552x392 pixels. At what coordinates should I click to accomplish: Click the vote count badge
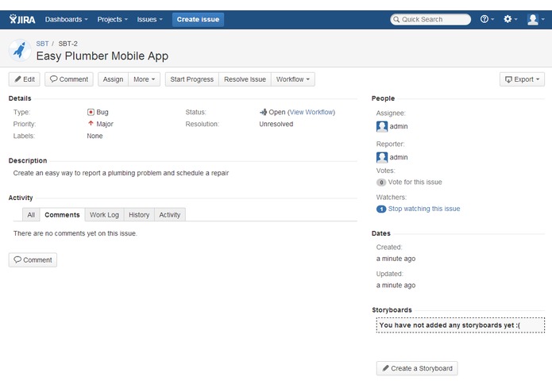click(x=381, y=183)
